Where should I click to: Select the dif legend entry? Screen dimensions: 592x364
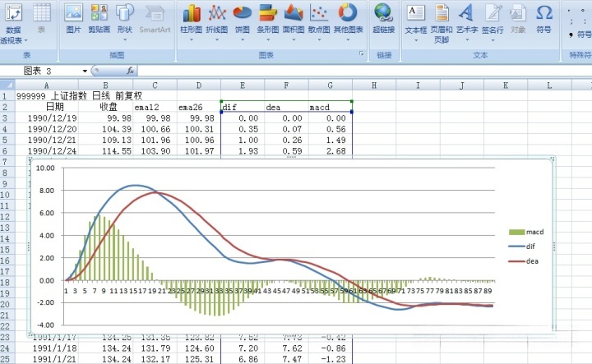521,247
